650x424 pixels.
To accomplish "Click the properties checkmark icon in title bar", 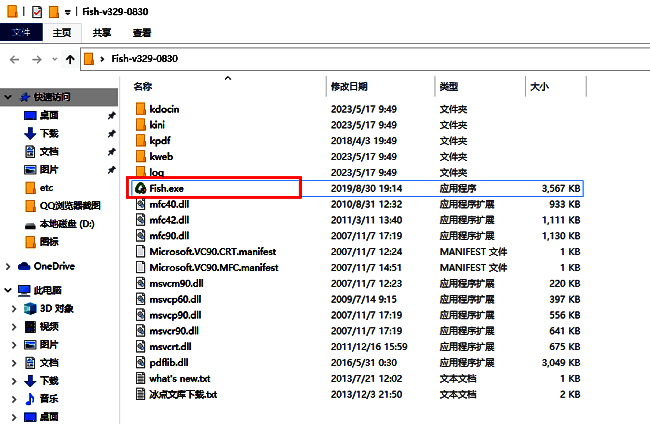I will 37,12.
